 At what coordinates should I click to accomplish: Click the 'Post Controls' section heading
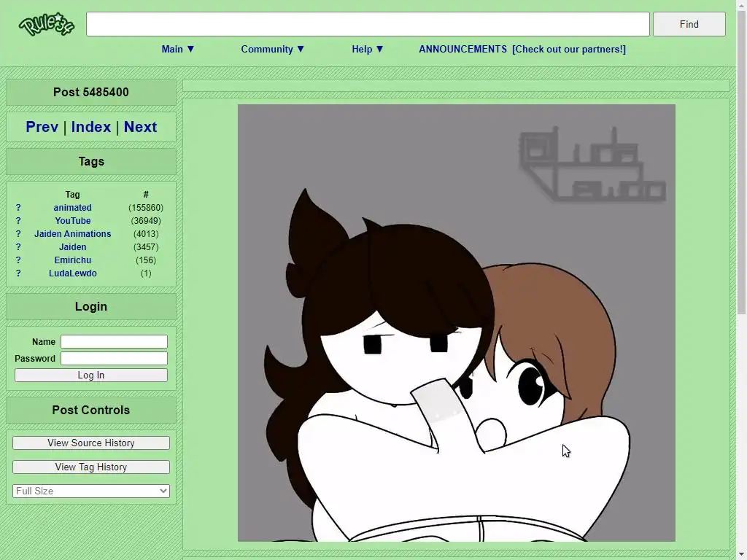[91, 410]
